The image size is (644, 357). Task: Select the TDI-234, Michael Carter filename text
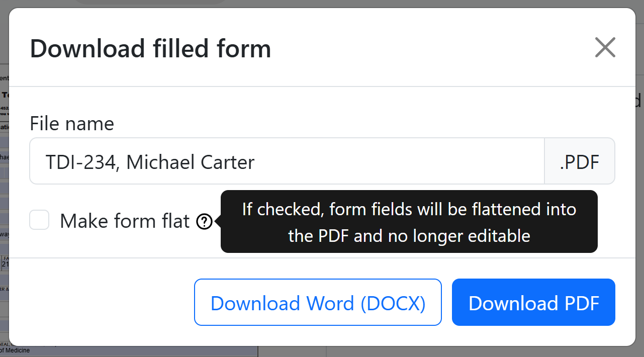(149, 161)
